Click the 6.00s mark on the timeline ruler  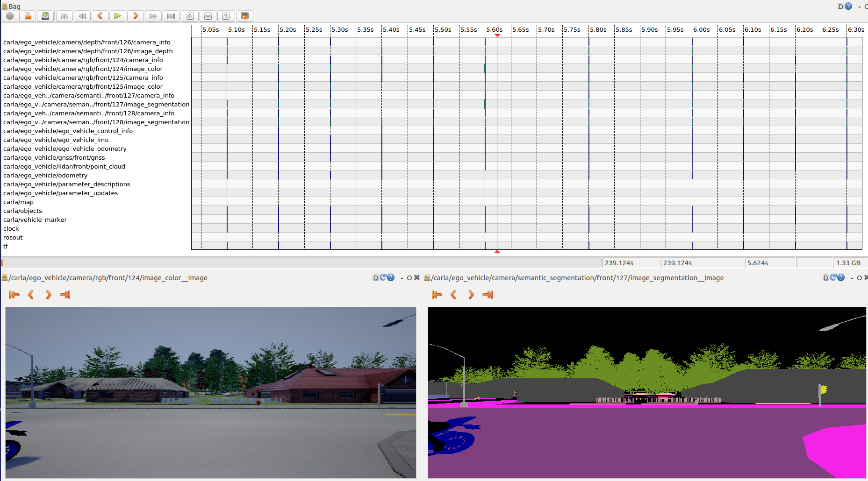point(701,29)
